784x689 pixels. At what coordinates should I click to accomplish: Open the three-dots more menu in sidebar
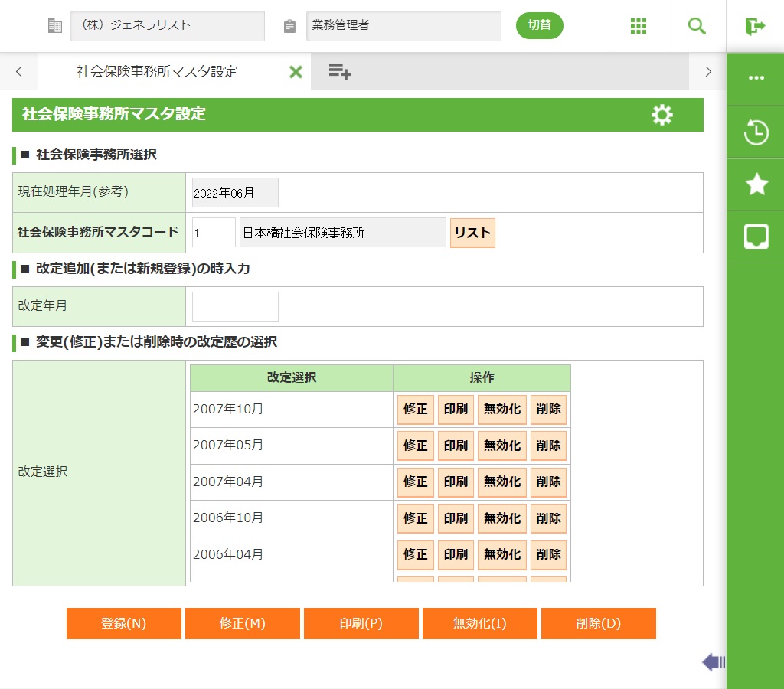756,78
